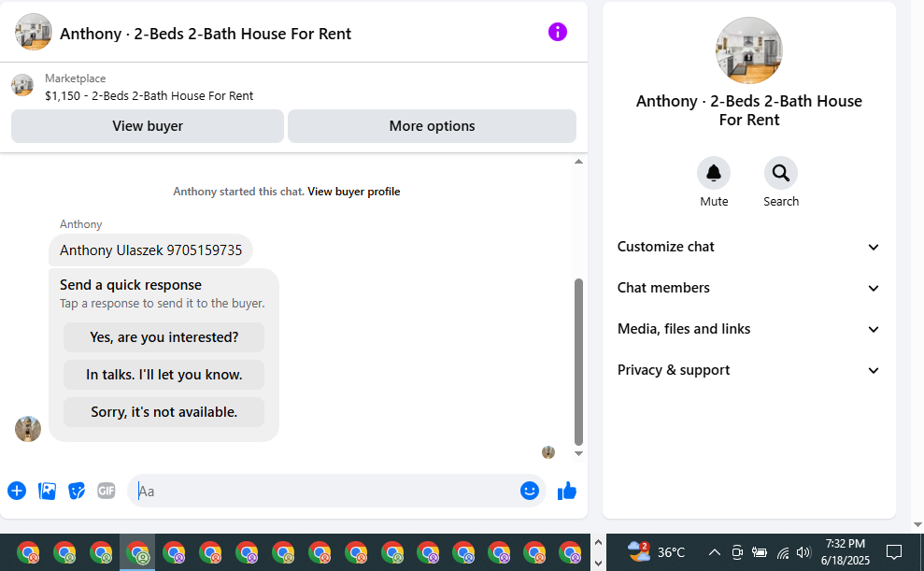Click the Meet Now camera tray icon

tap(736, 552)
